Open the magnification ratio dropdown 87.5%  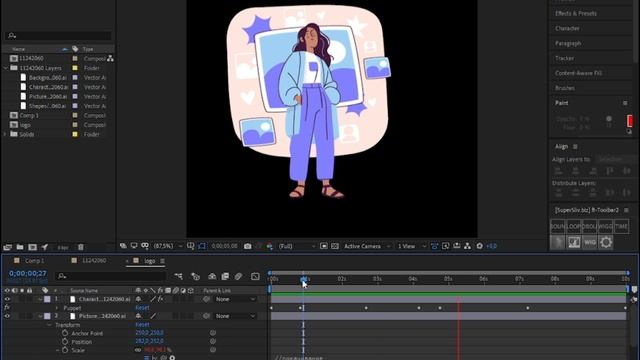click(x=167, y=246)
